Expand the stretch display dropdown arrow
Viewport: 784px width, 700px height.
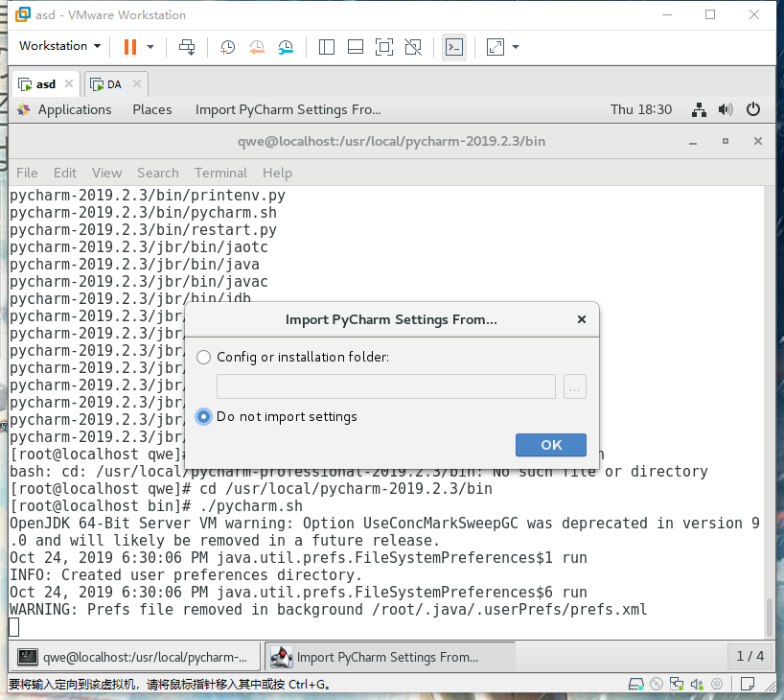pyautogui.click(x=516, y=47)
